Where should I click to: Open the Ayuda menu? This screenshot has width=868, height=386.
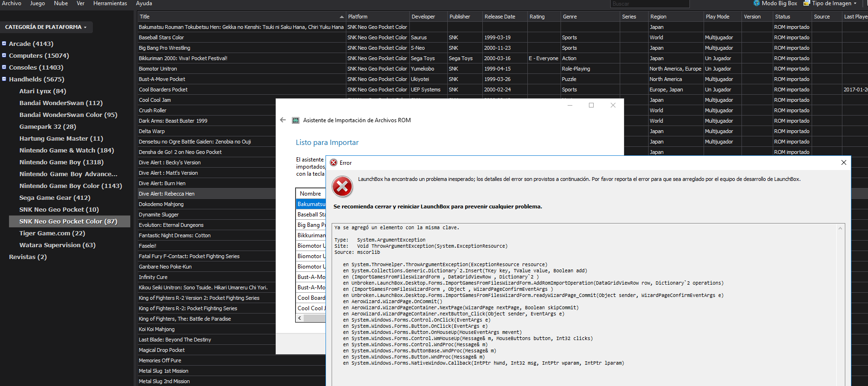(x=144, y=3)
